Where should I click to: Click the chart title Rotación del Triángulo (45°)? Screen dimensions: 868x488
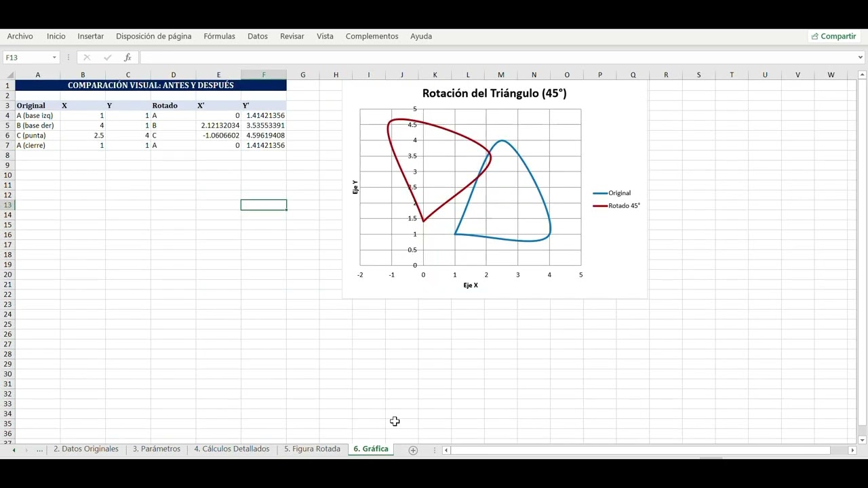click(494, 94)
